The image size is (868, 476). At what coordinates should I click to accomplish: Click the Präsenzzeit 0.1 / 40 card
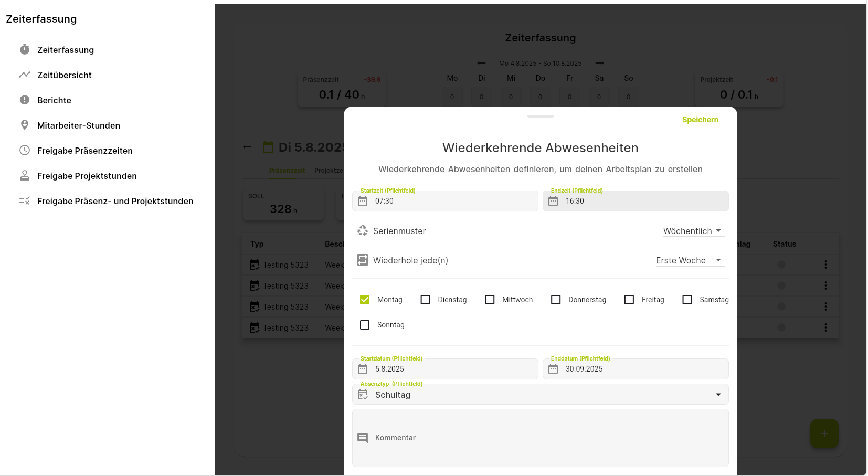click(342, 89)
